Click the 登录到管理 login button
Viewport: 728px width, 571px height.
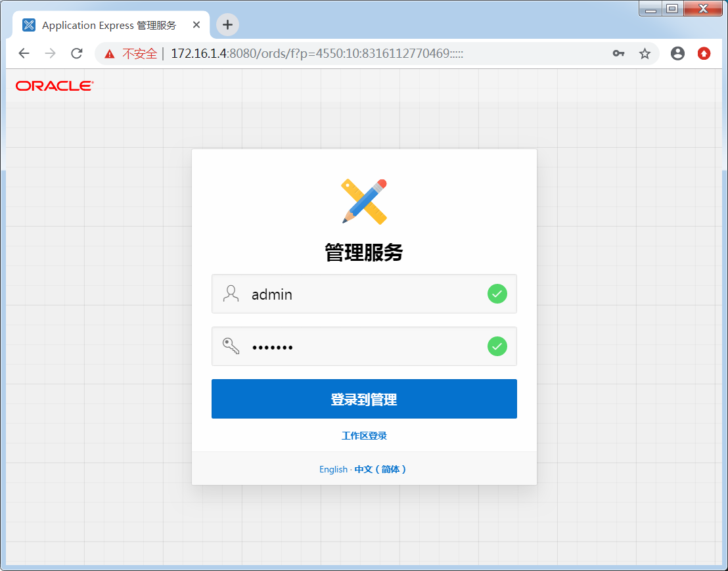tap(364, 399)
